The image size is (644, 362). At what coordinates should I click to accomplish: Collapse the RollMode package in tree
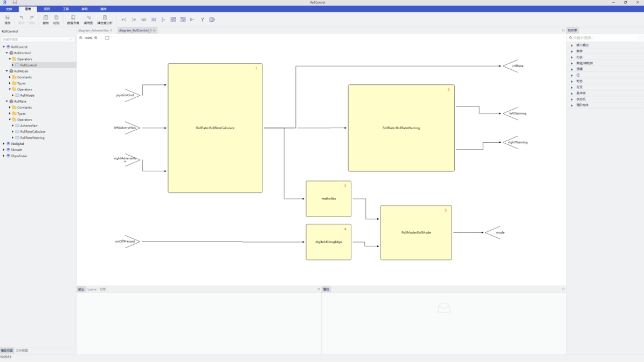(x=7, y=71)
